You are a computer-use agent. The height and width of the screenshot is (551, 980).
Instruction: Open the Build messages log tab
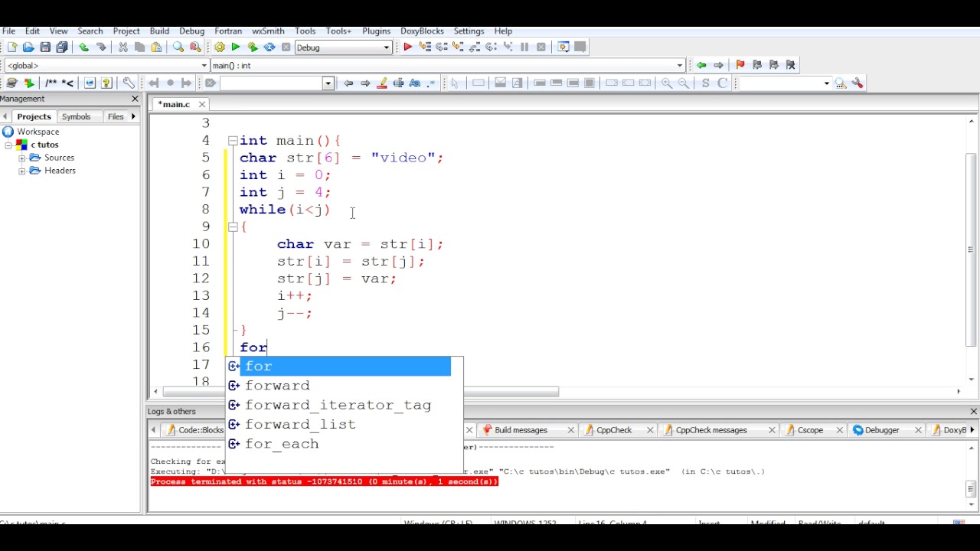(x=521, y=430)
